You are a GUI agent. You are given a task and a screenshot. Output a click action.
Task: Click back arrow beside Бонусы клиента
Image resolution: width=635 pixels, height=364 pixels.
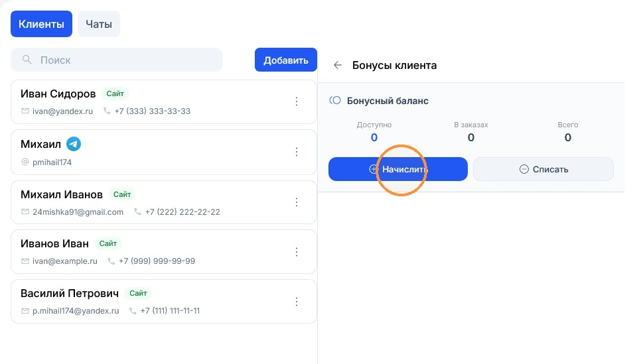pos(338,65)
